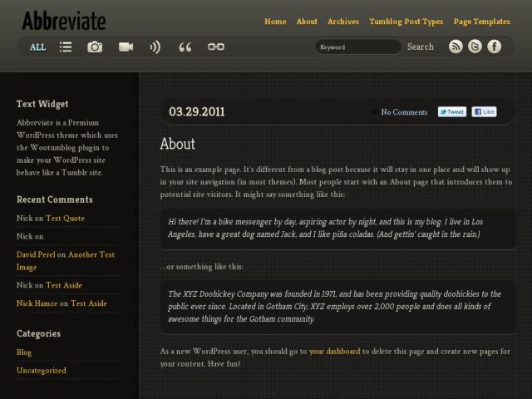Click into the Keyword search field
This screenshot has width=532, height=399.
358,47
